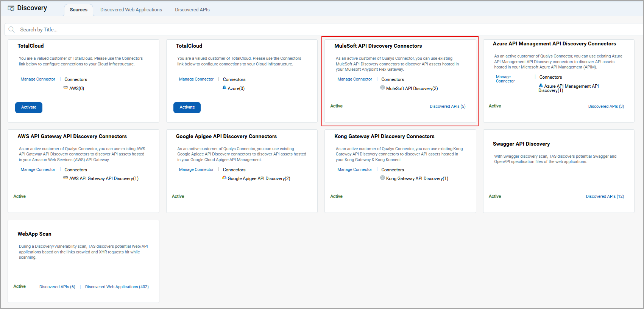The height and width of the screenshot is (309, 644).
Task: Click Azure API Management API Discovery(1) entry
Action: [x=569, y=88]
